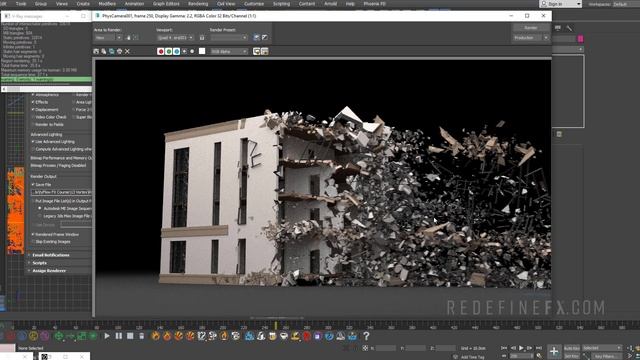Click the red circular toolbar icon at bottom left
The width and height of the screenshot is (640, 360).
tap(10, 336)
